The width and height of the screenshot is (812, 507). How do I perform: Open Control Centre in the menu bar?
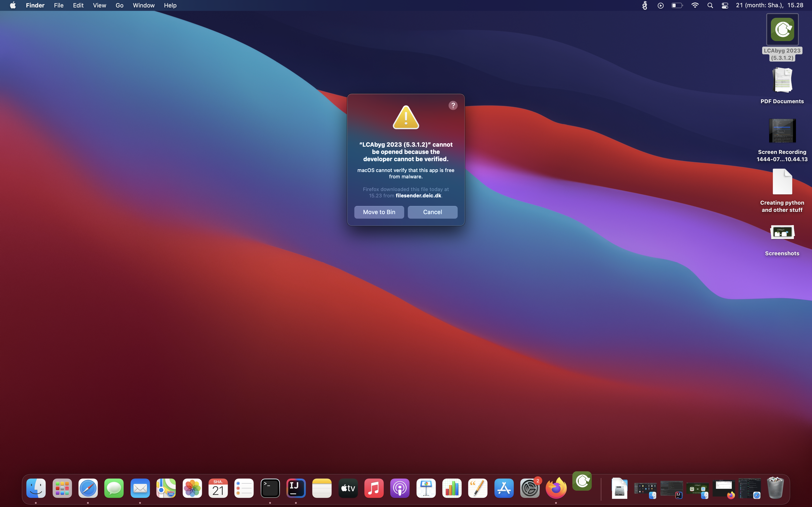(x=725, y=5)
